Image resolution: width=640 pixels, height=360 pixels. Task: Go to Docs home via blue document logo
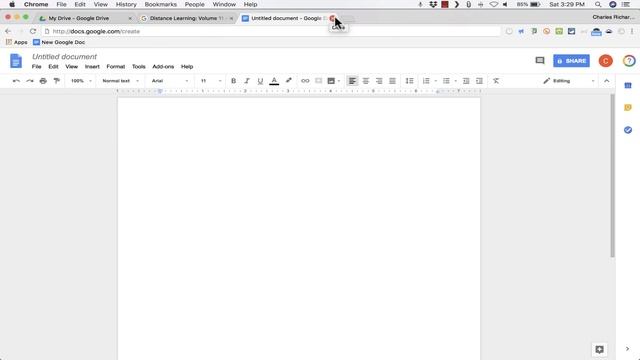click(x=16, y=61)
